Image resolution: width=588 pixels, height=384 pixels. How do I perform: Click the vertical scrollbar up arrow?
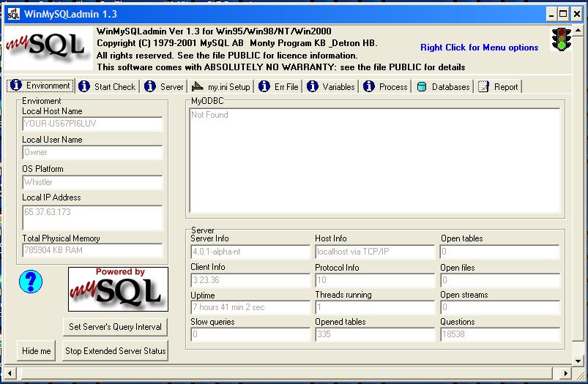point(578,31)
